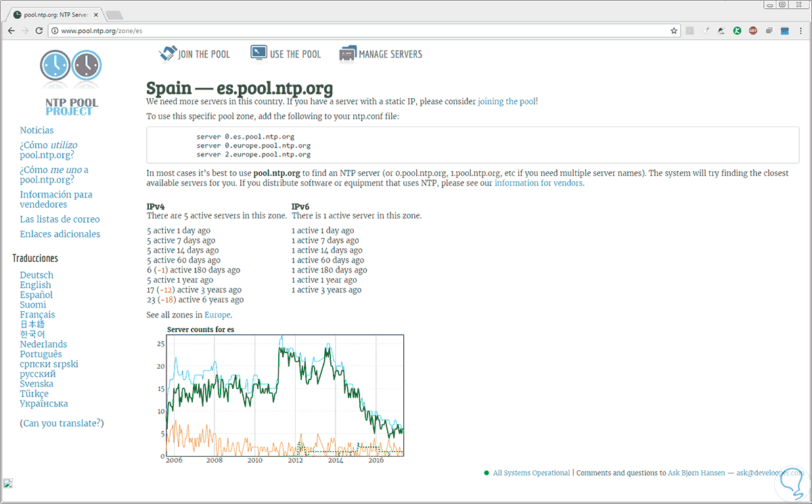Go back to the previous page

(12, 30)
